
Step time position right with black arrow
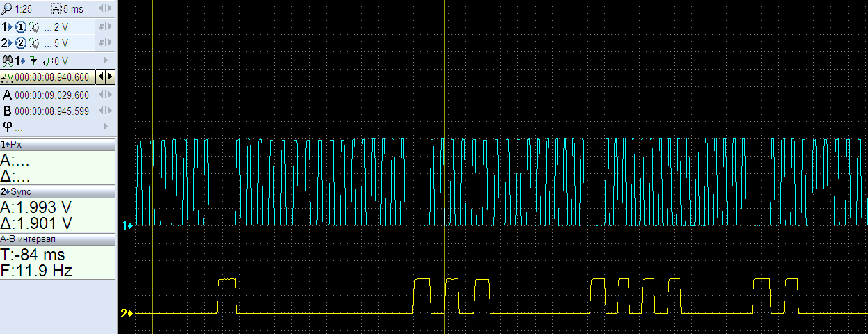tap(109, 77)
